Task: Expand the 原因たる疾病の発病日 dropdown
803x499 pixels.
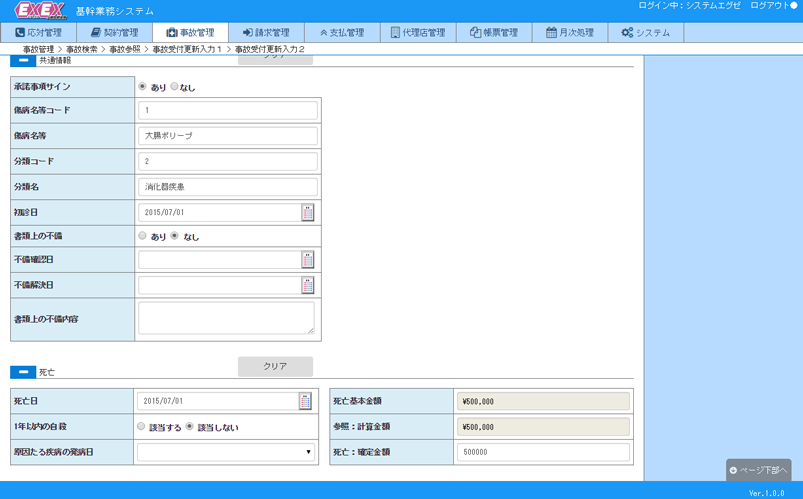Action: 227,452
